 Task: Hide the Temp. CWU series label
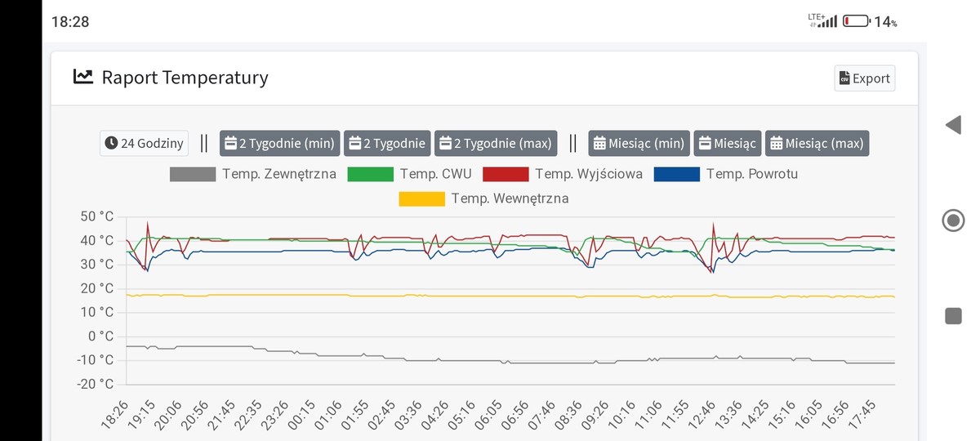point(435,174)
